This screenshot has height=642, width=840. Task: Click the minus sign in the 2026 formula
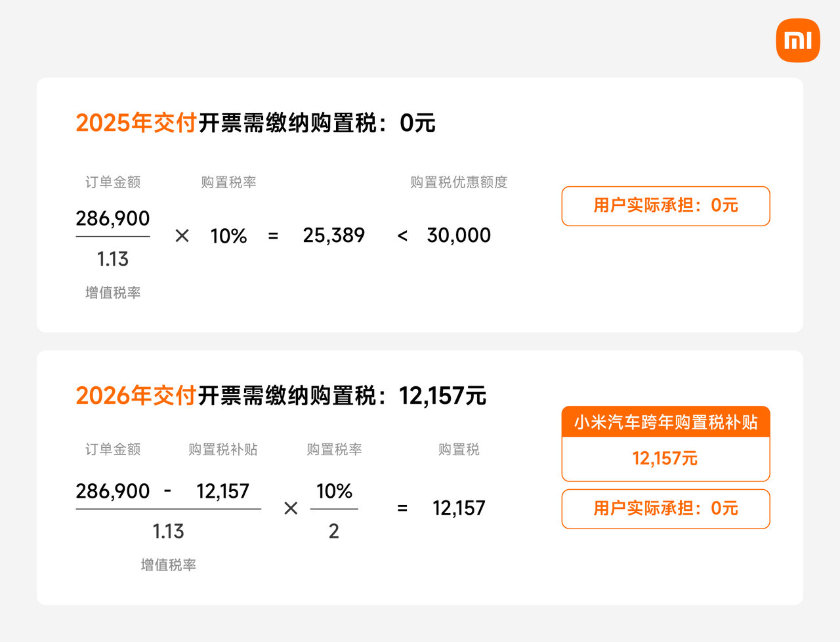click(168, 491)
